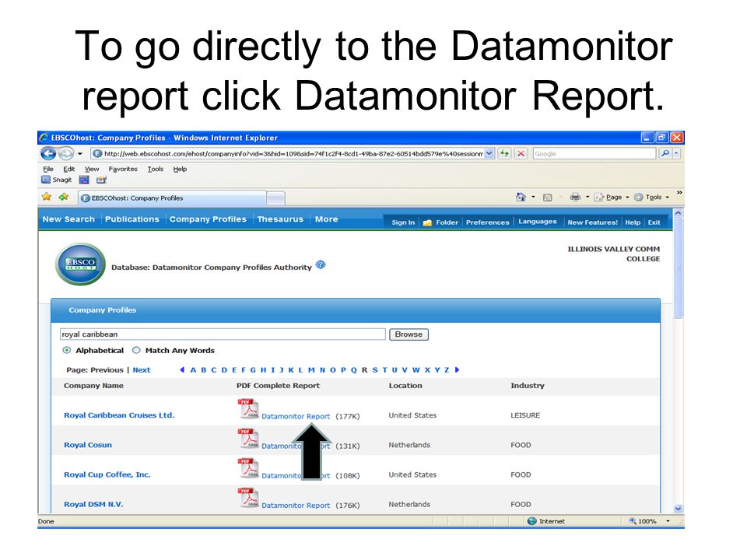Open the recent pages dropdown arrow
This screenshot has height=560, width=747.
79,154
